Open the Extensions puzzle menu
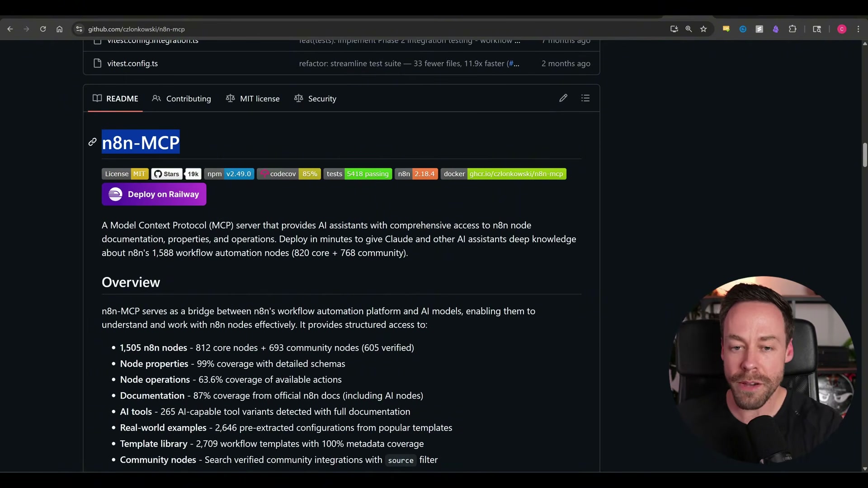The width and height of the screenshot is (868, 488). pyautogui.click(x=793, y=29)
